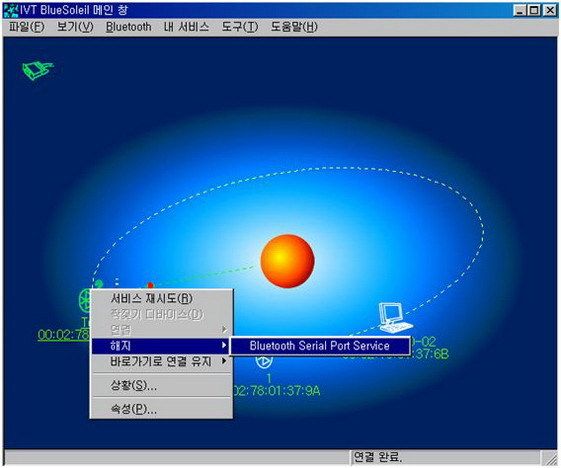Select the device icon above 02:78:01:37:9A
This screenshot has height=468, width=561.
(x=264, y=361)
